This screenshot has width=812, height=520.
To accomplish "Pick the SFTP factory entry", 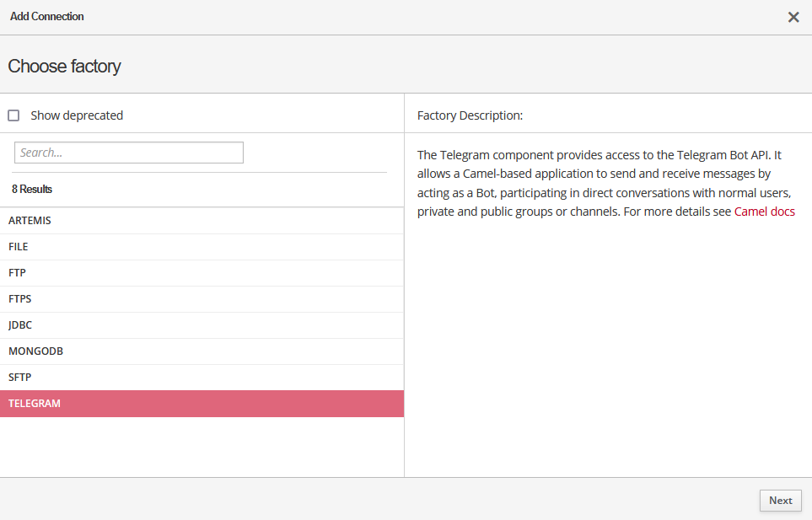I will tap(202, 378).
